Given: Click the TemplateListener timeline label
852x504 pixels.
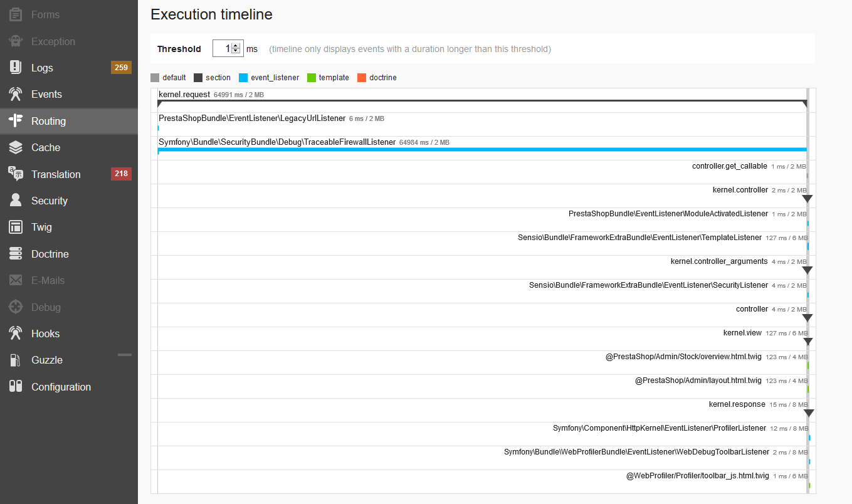Looking at the screenshot, I should 639,238.
